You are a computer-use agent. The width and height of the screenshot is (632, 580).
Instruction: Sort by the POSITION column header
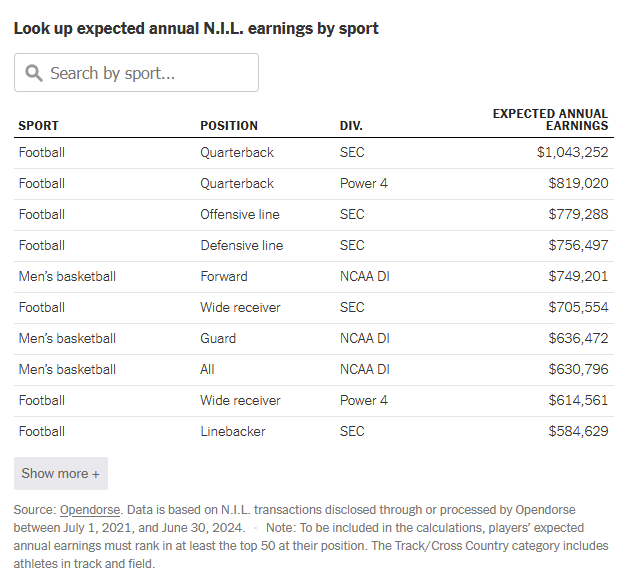229,126
